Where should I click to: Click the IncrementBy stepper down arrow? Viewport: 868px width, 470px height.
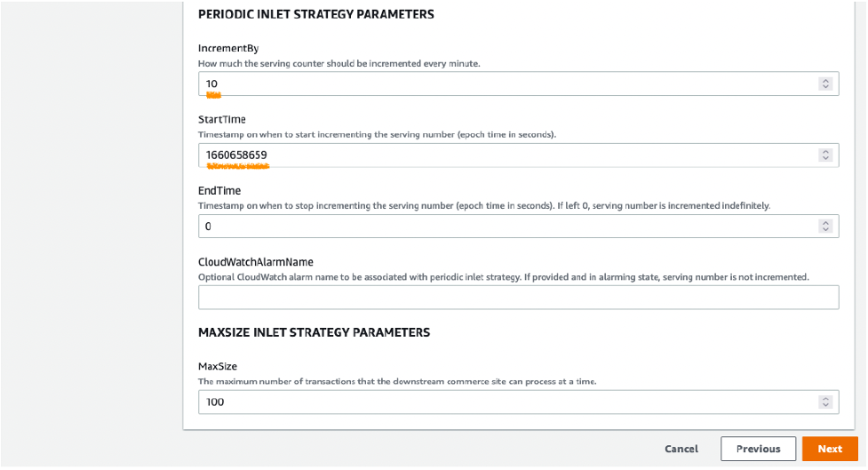[x=825, y=87]
